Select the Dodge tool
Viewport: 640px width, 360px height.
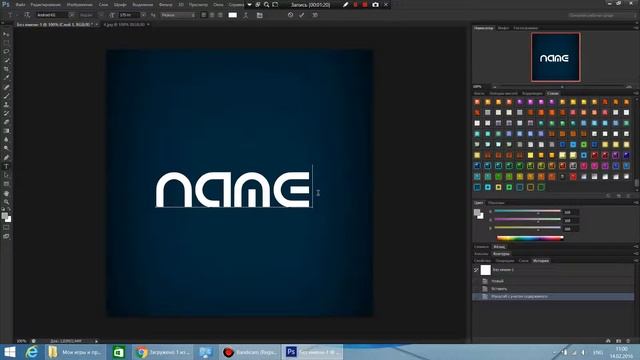tap(6, 148)
